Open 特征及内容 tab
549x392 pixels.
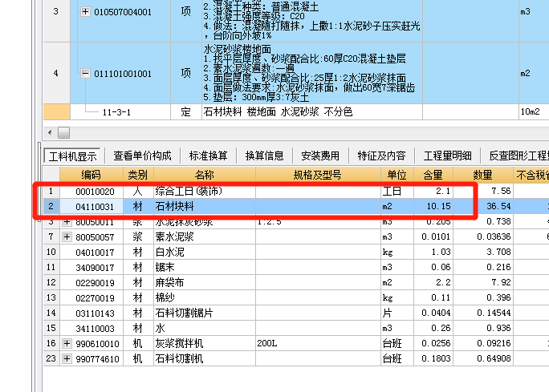tap(381, 156)
